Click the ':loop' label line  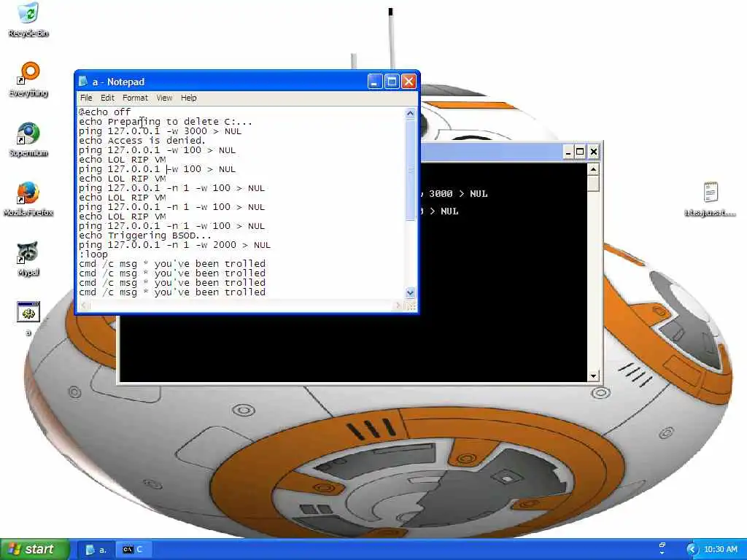click(x=93, y=254)
